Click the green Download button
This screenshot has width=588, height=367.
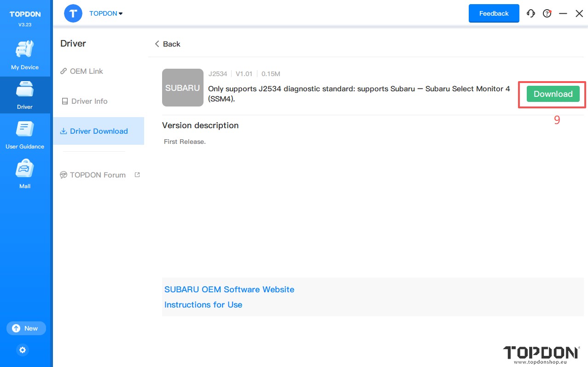(x=553, y=94)
